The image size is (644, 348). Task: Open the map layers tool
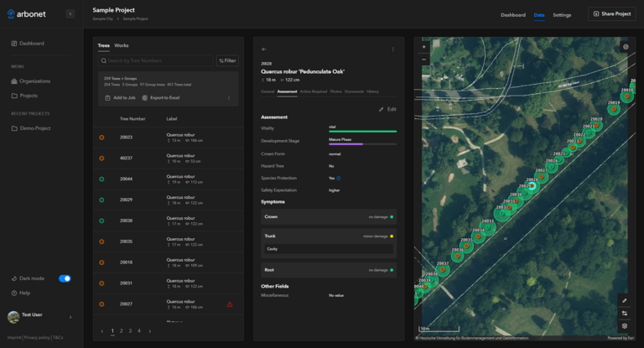[x=624, y=325]
